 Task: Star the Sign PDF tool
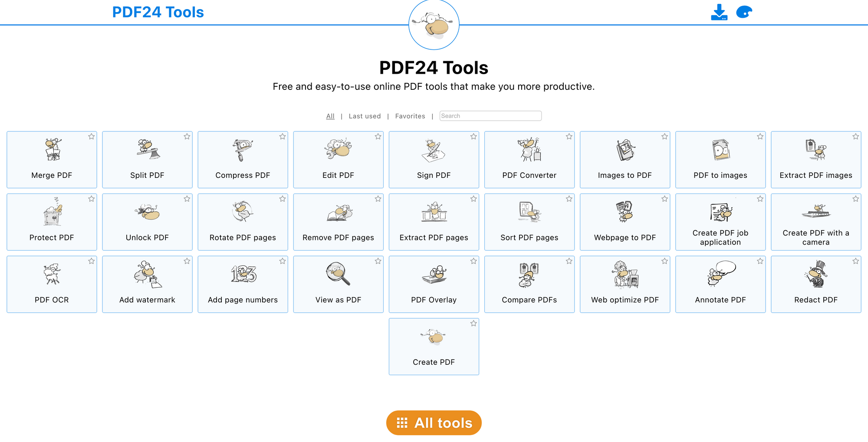(x=473, y=137)
